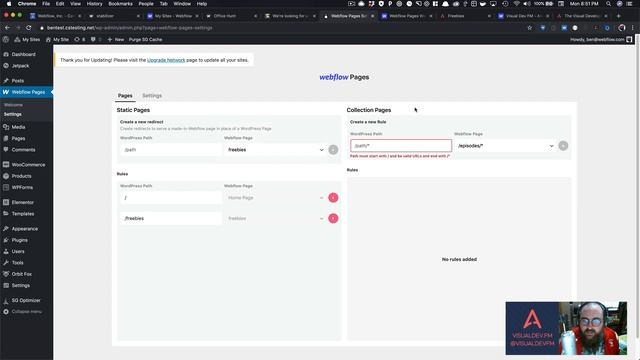Click the webcam overlay thumbnail
The height and width of the screenshot is (360, 640).
pyautogui.click(x=566, y=328)
